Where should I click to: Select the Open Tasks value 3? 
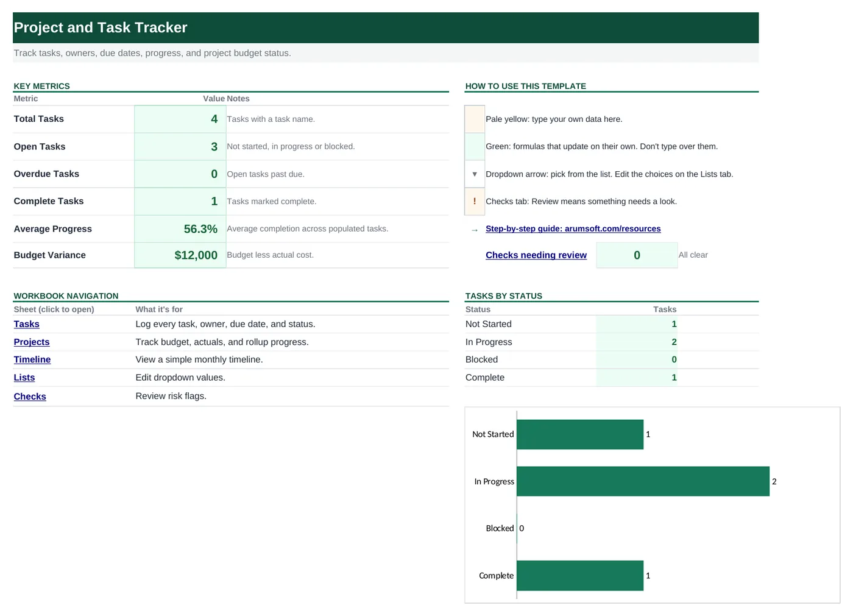click(180, 146)
